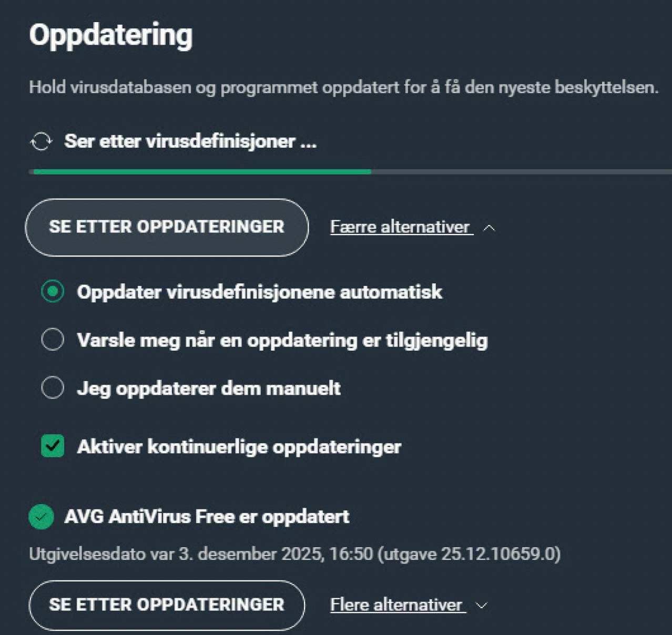Select 'Jeg oppdaterer dem manuelt' radio option
Image resolution: width=672 pixels, height=635 pixels.
(x=53, y=388)
